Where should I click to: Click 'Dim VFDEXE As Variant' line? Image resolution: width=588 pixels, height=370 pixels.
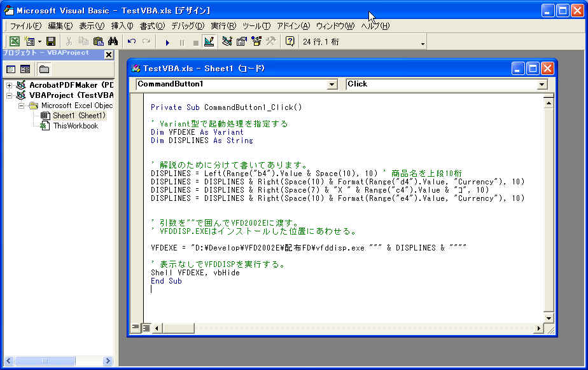coord(197,132)
